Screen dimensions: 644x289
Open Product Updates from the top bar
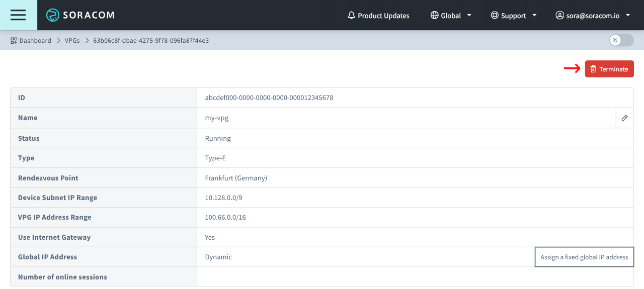point(383,16)
